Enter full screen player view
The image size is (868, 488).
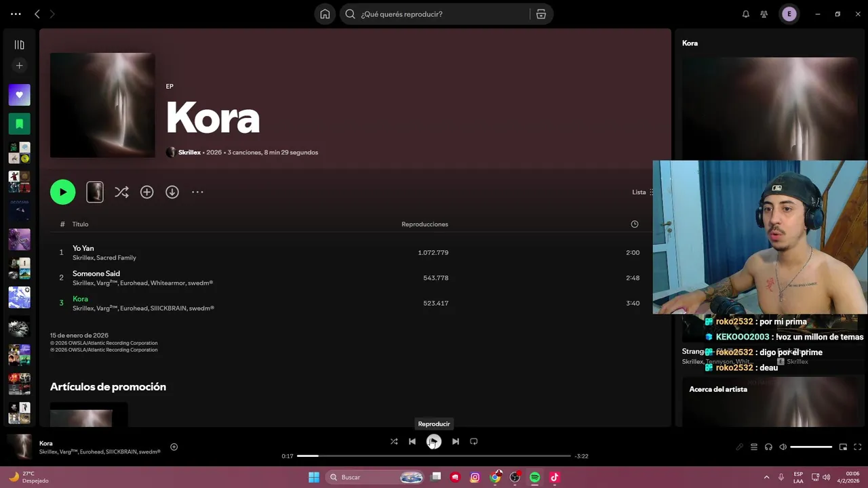858,447
